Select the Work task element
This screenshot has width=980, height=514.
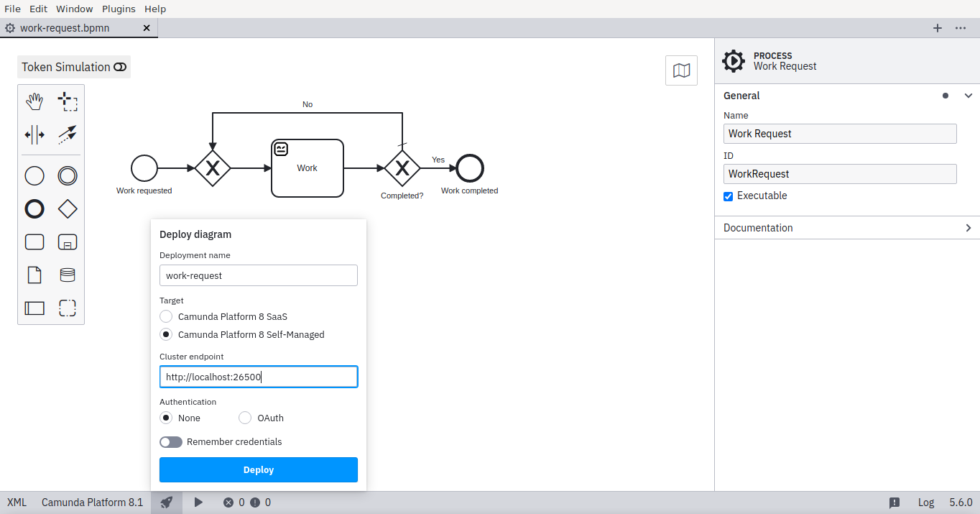(x=308, y=168)
